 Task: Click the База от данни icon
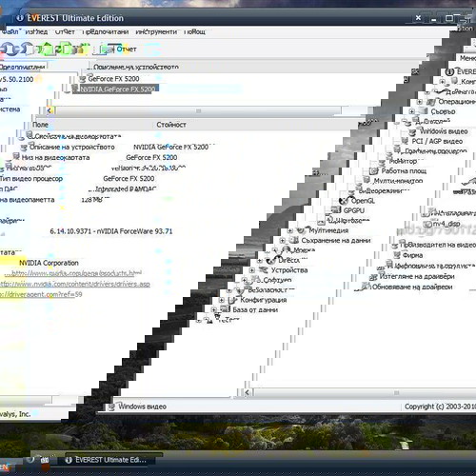[225, 309]
